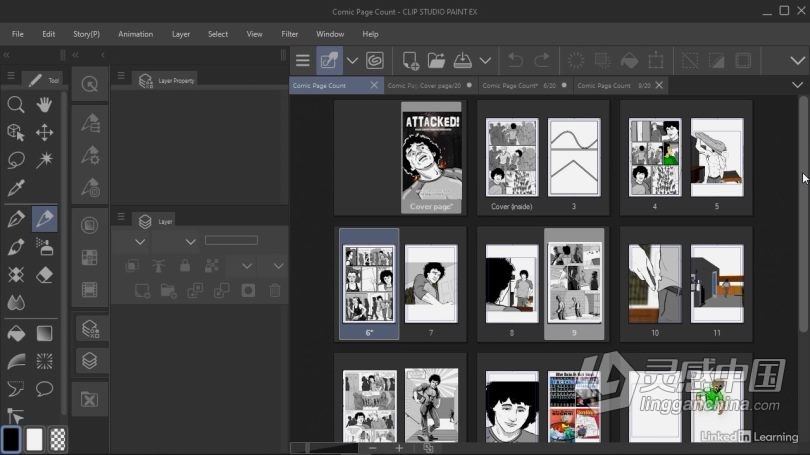Select page 9 thumbnail
Screen dimensions: 810x455
[574, 284]
